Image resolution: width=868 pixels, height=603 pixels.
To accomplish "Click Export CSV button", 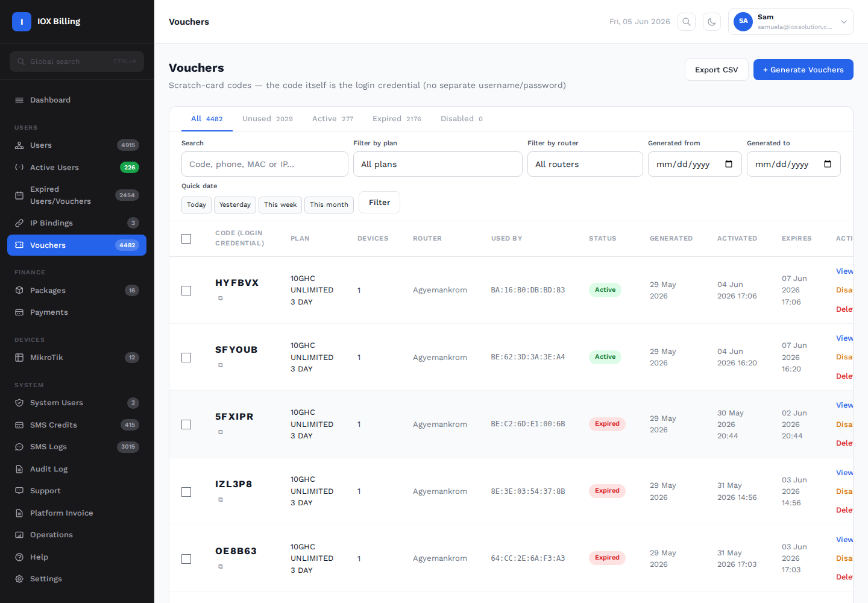I will [x=717, y=70].
